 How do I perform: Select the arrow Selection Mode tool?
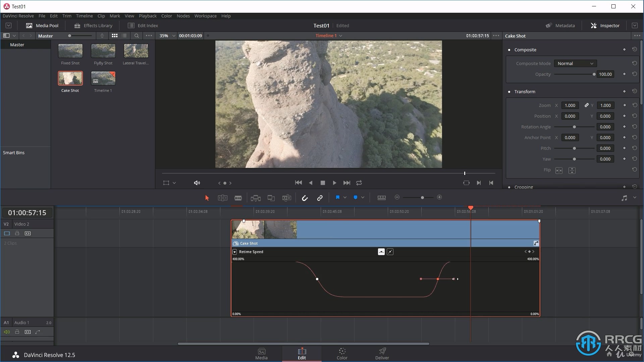click(x=207, y=198)
